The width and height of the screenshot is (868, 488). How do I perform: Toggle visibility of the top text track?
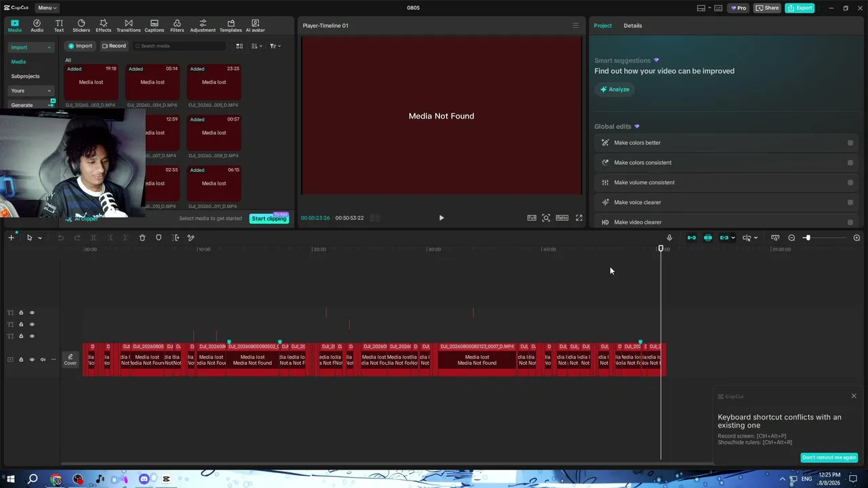pyautogui.click(x=31, y=312)
